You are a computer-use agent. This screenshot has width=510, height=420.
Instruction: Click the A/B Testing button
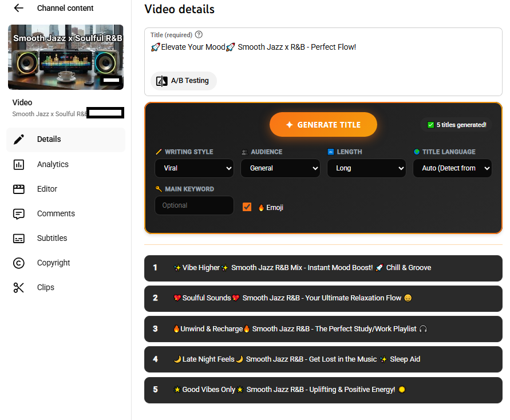pyautogui.click(x=183, y=81)
